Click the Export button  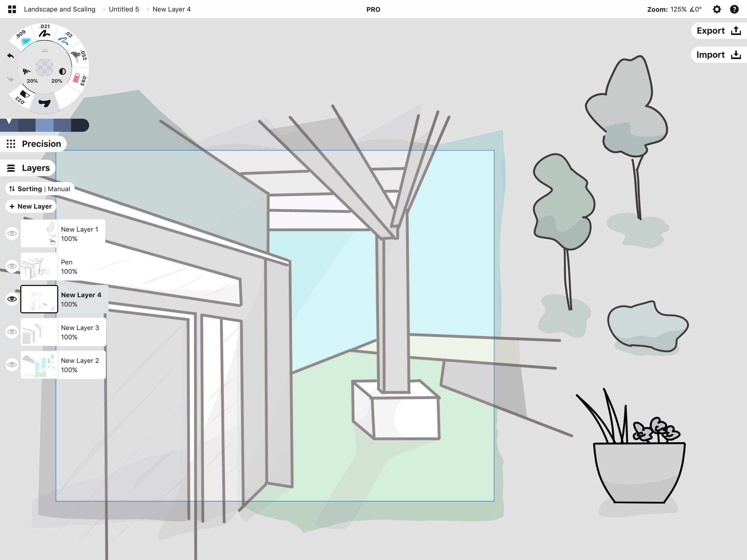[716, 31]
